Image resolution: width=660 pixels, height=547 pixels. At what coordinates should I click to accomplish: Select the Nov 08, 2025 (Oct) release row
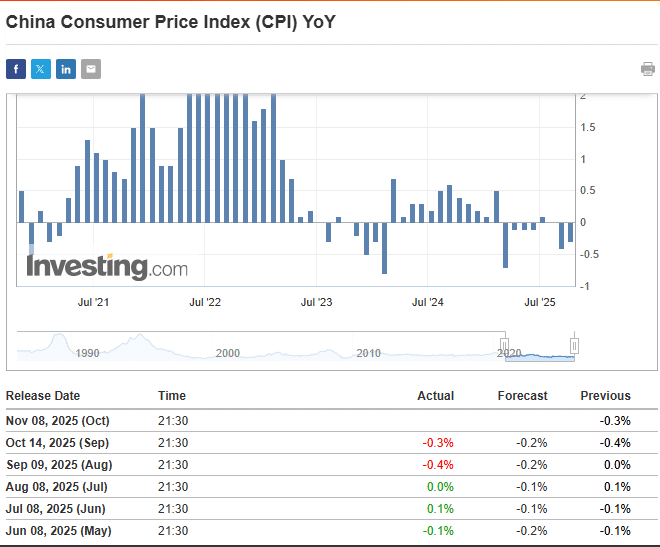[58, 421]
